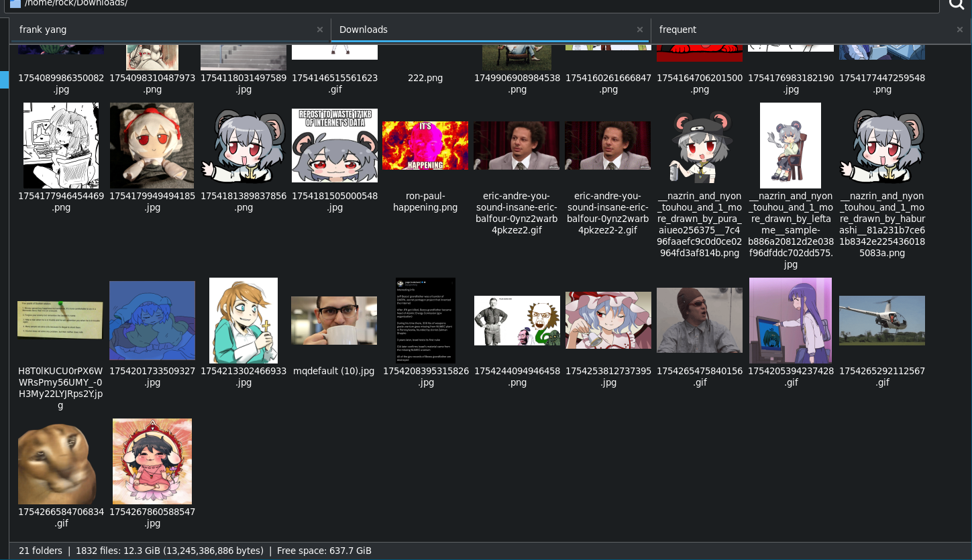The image size is (972, 560).
Task: Click 'Free space: 637.7 GiB' status text
Action: [324, 551]
